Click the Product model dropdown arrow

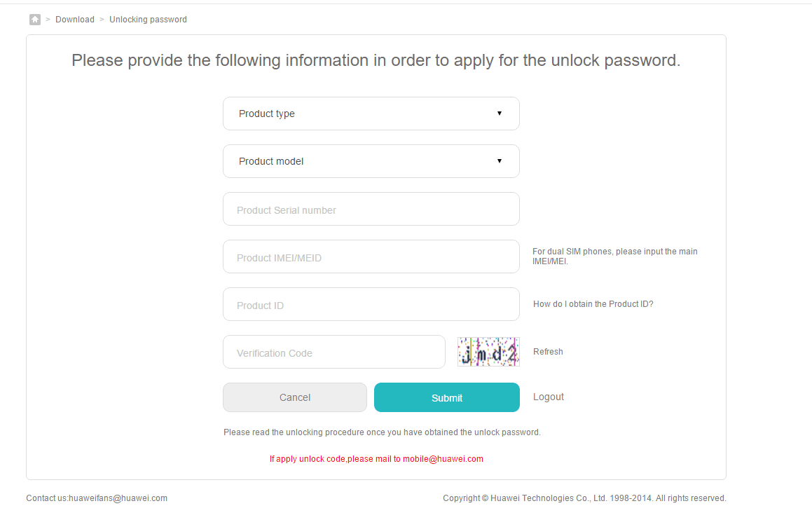click(x=500, y=161)
